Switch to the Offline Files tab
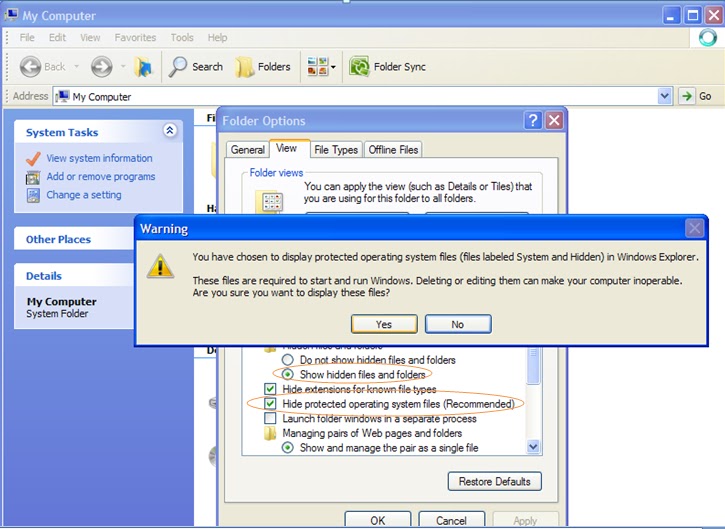 (393, 150)
